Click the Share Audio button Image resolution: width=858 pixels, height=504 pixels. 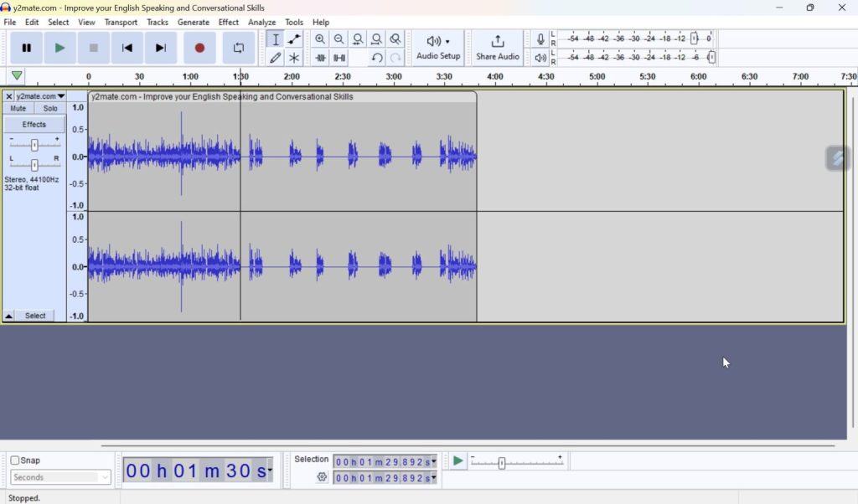497,48
